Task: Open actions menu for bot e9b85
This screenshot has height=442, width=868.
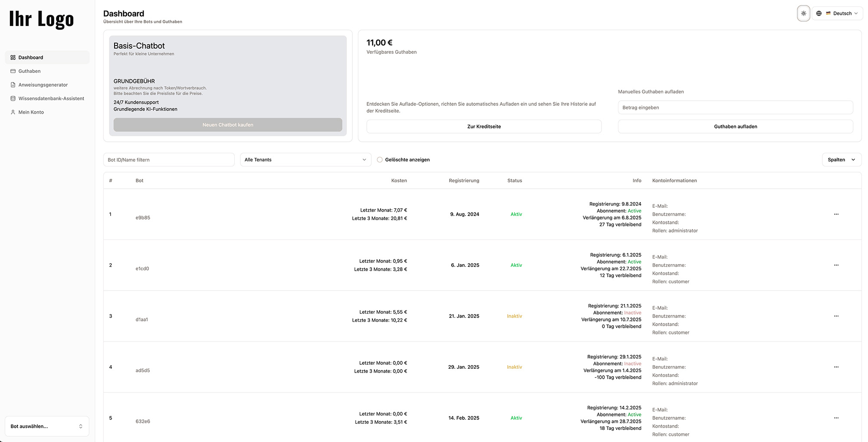Action: [x=836, y=214]
